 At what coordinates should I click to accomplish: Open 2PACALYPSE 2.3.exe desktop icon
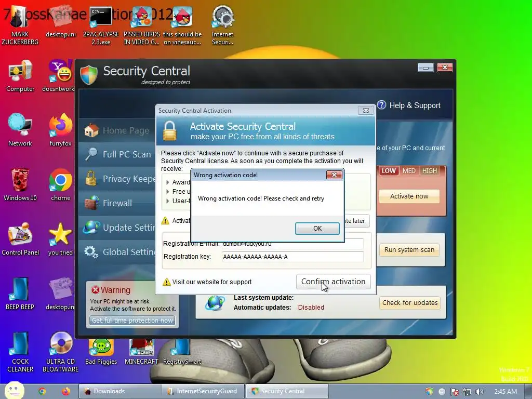coord(101,25)
